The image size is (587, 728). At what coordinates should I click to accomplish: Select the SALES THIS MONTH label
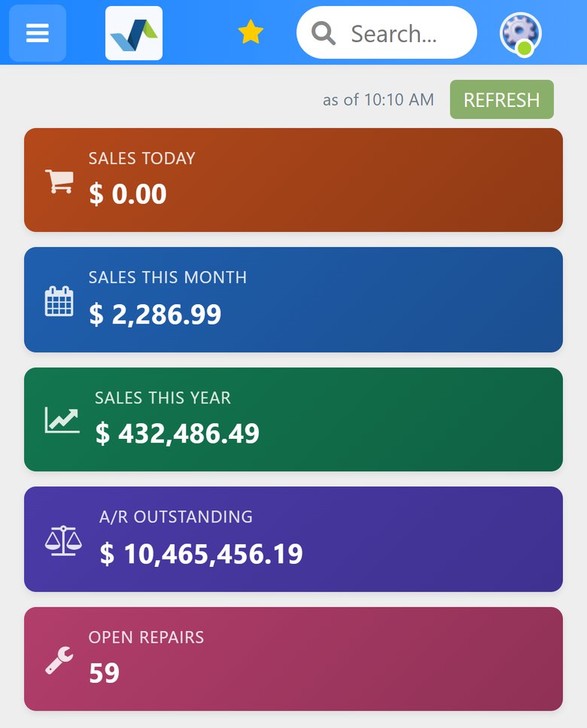click(168, 277)
